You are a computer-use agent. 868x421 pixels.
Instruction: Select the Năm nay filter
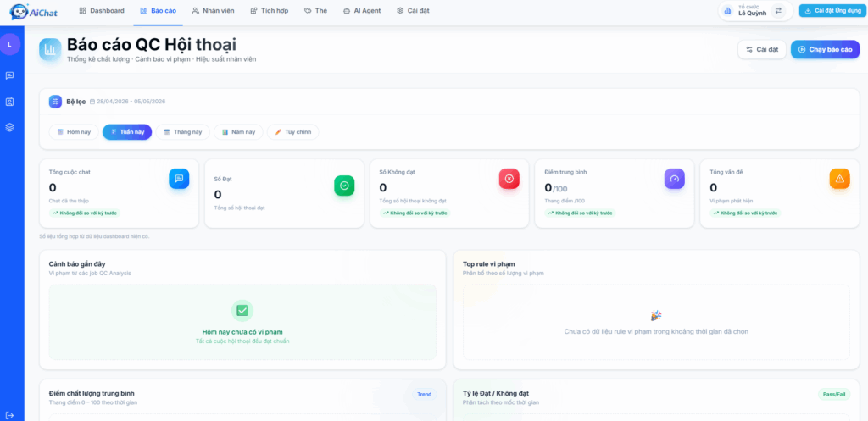(238, 132)
